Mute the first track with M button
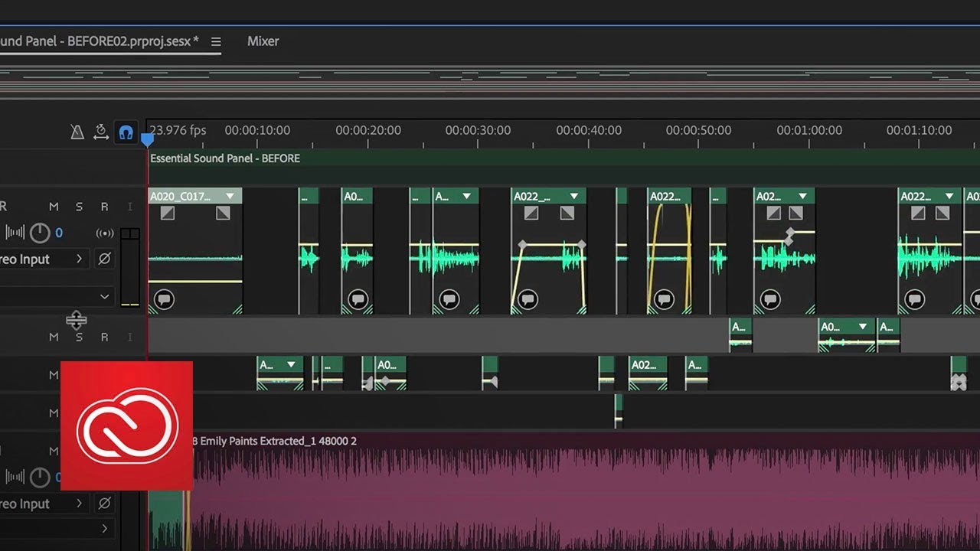 point(54,207)
